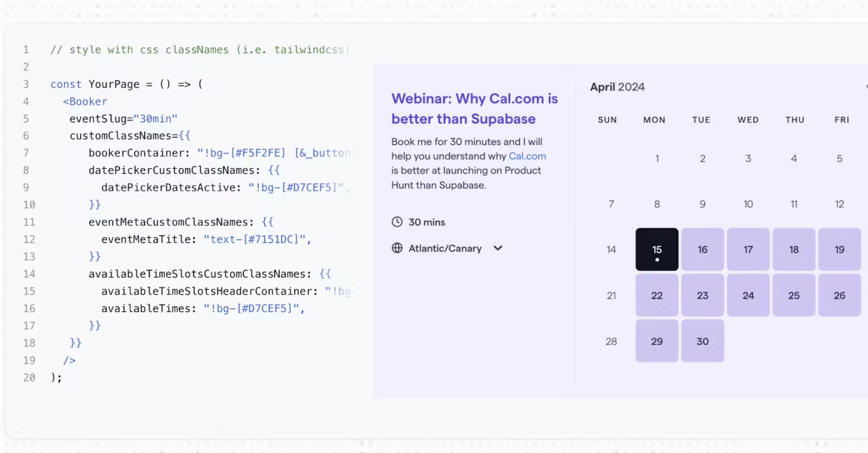Screen dimensions: 868x453
Task: Click the globe timezone icon
Action: coord(397,248)
